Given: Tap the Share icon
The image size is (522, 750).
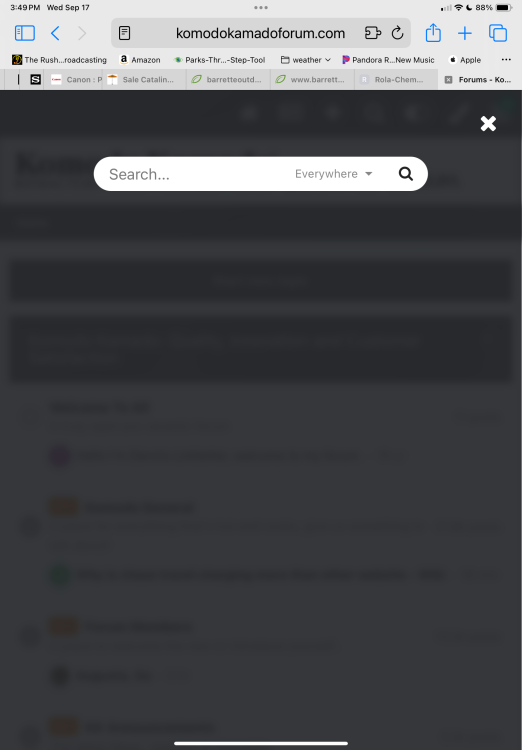Looking at the screenshot, I should 433,33.
